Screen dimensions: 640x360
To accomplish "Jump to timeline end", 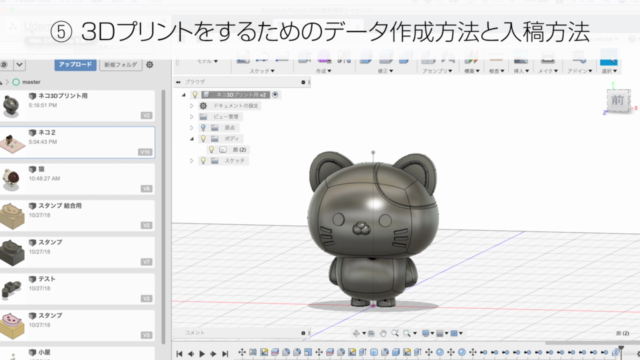I will pyautogui.click(x=225, y=354).
